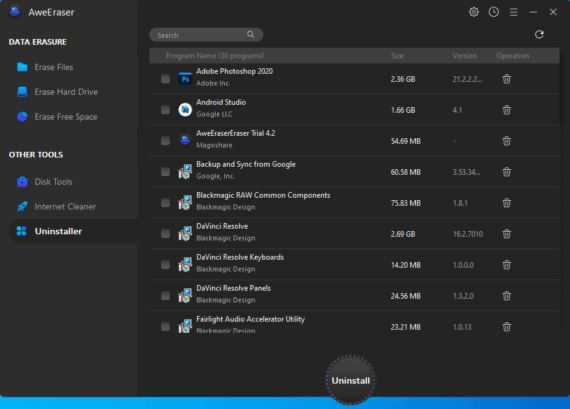Open the hamburger menu icon
Image resolution: width=570 pixels, height=409 pixels.
(513, 12)
